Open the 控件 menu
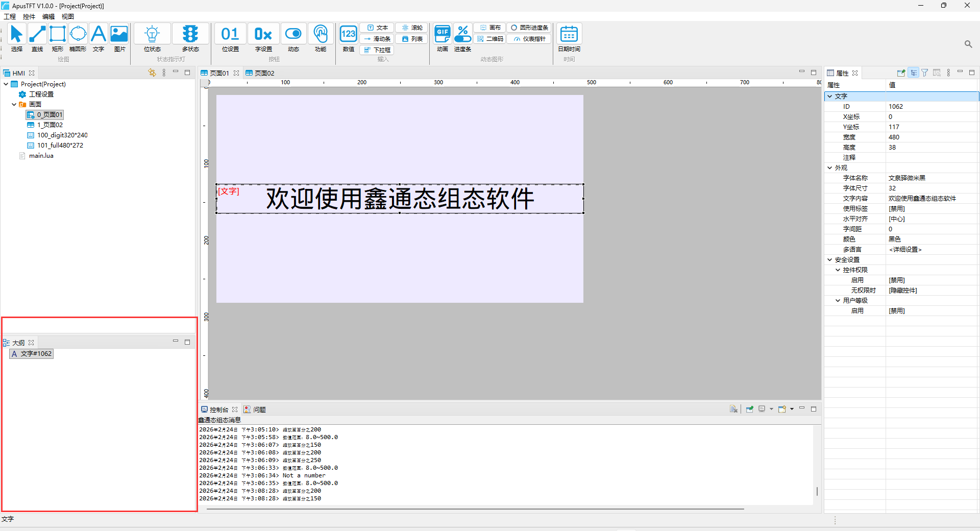This screenshot has width=980, height=531. tap(29, 17)
